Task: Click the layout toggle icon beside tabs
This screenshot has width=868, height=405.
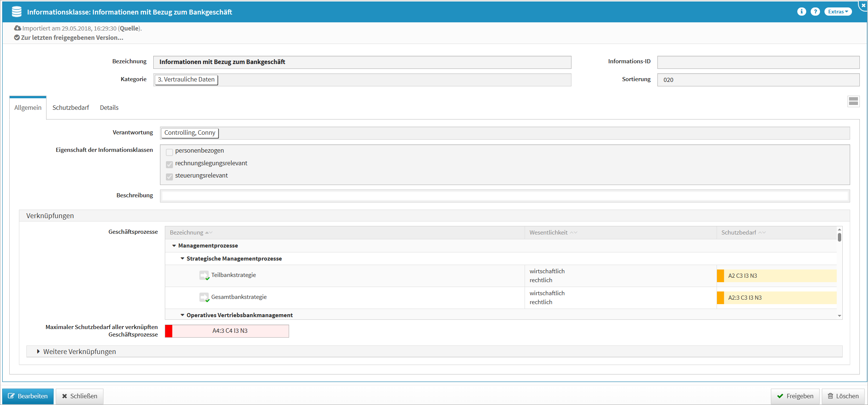Action: (x=853, y=101)
